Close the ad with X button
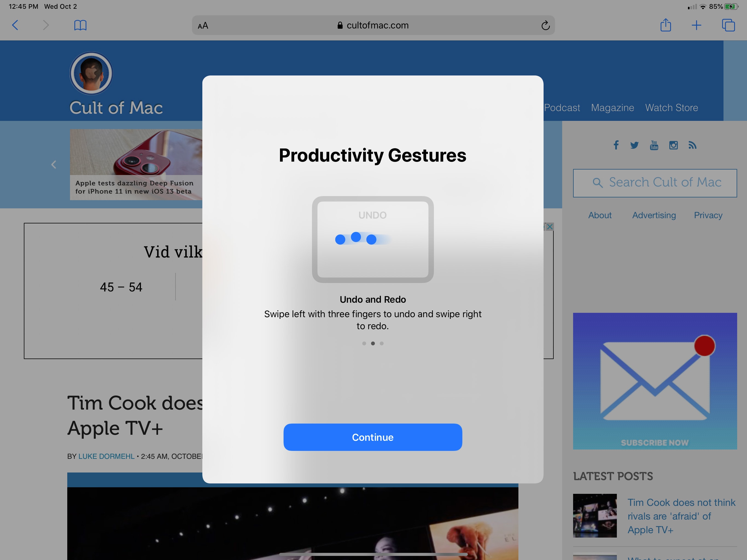Viewport: 747px width, 560px height. tap(549, 227)
